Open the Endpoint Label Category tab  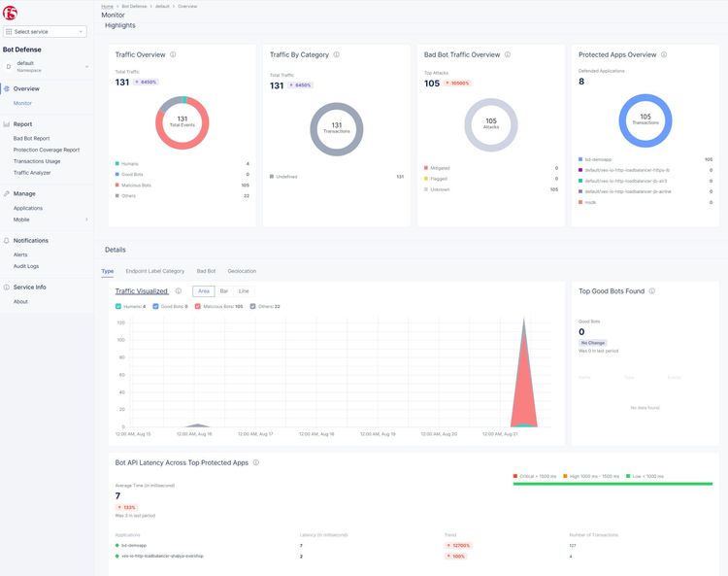tap(155, 271)
